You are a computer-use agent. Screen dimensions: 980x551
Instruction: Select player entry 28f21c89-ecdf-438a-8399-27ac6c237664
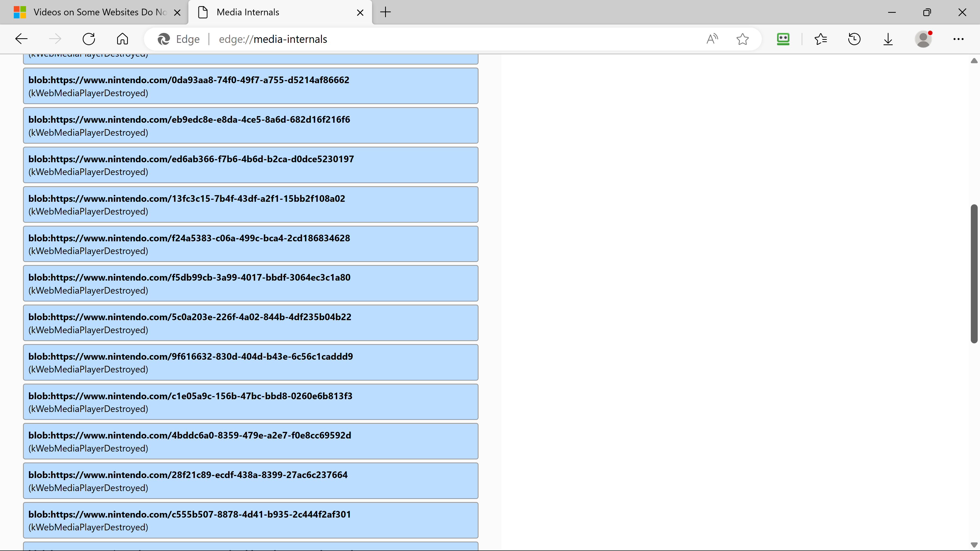pyautogui.click(x=250, y=481)
